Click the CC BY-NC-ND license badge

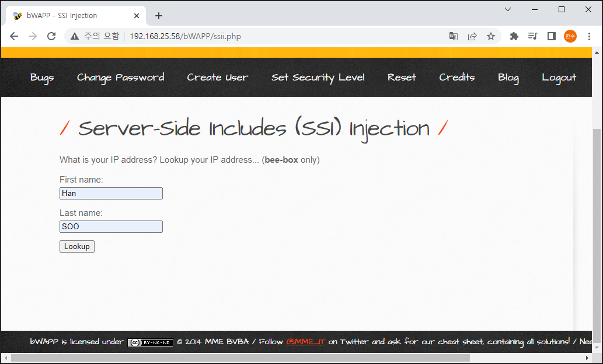[151, 342]
